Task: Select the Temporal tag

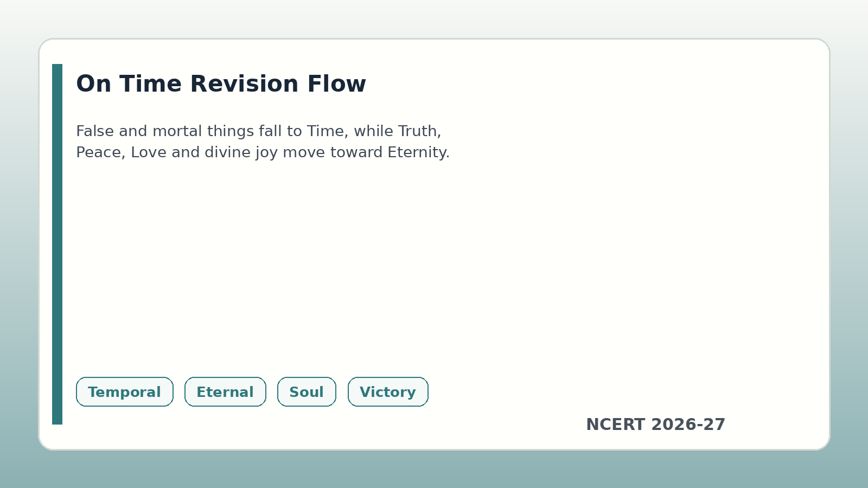Action: [x=125, y=391]
